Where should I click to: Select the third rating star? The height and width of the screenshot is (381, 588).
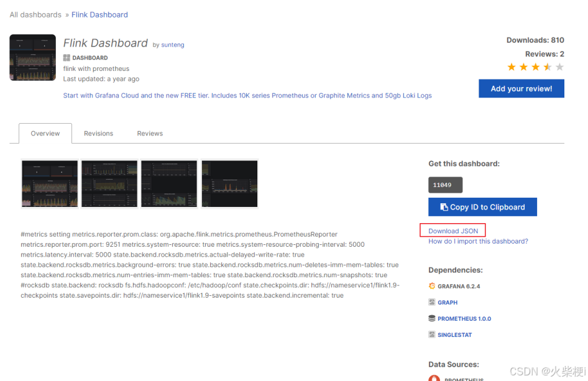[x=535, y=67]
